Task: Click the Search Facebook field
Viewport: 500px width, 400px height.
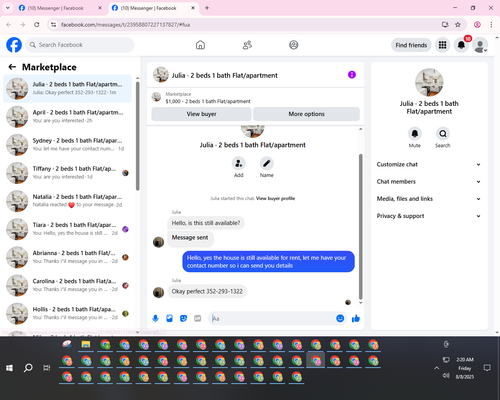Action: tap(80, 45)
